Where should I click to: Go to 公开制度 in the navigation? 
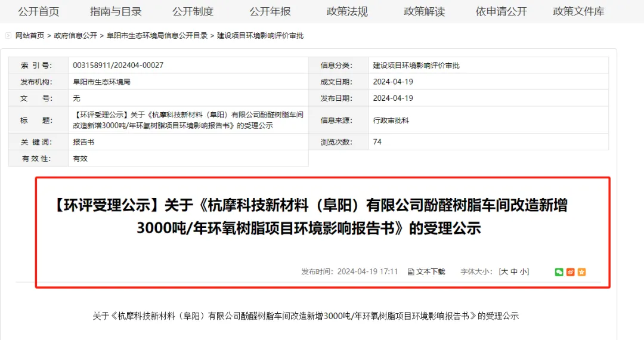(193, 11)
